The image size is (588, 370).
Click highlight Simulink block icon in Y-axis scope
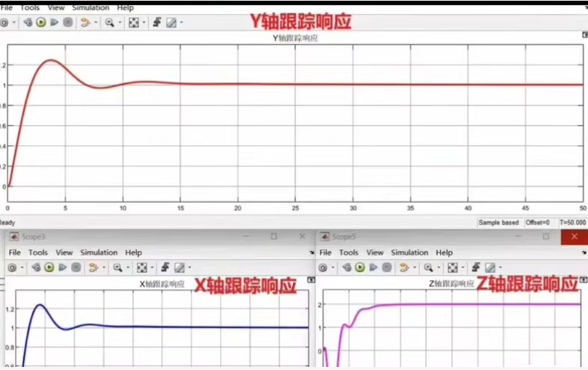[x=85, y=22]
